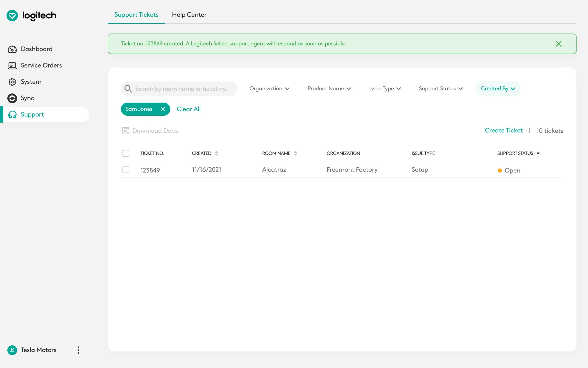Remove the Sam Jones filter chip
The image size is (588, 368).
[x=163, y=109]
